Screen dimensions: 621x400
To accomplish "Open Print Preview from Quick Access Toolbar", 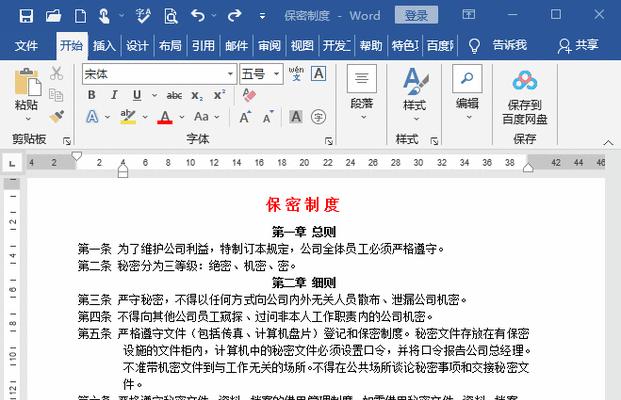I will (x=171, y=16).
